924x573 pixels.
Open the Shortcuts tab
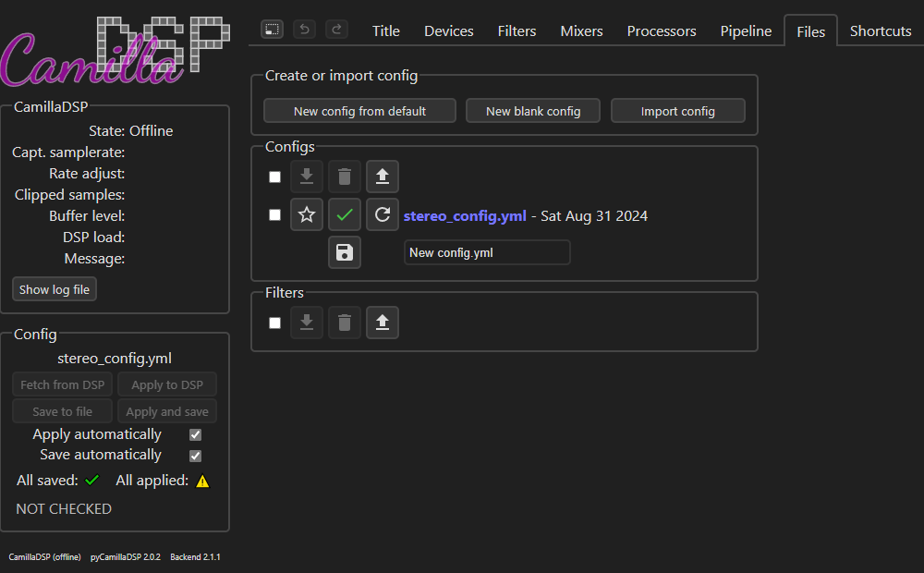(x=881, y=30)
